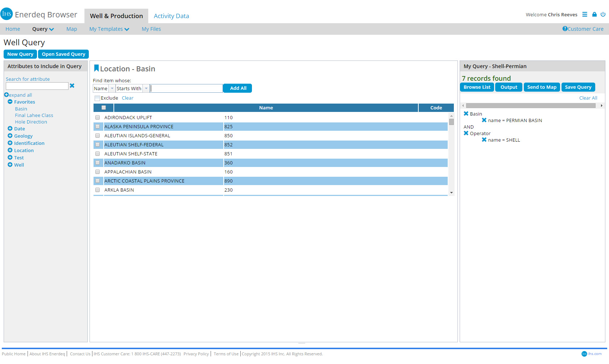Screen dimensions: 609x364
Task: Click the Save Query button
Action: [x=578, y=87]
